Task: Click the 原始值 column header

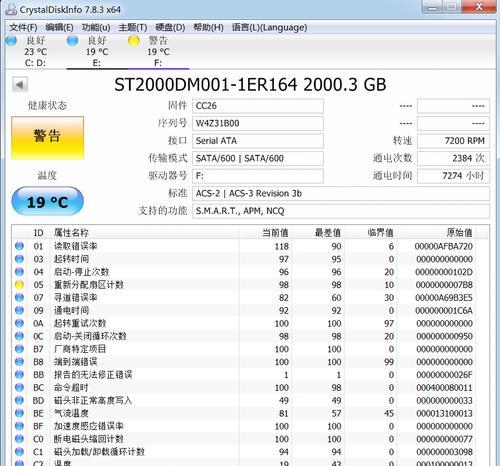Action: pyautogui.click(x=437, y=233)
